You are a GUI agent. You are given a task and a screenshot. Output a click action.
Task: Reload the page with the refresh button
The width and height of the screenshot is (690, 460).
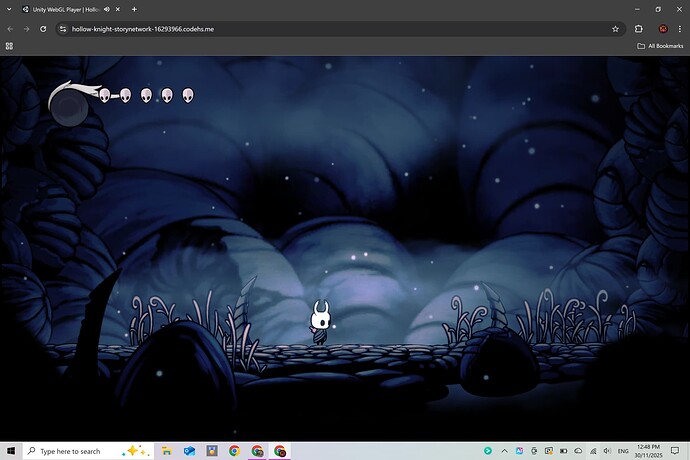pyautogui.click(x=43, y=29)
